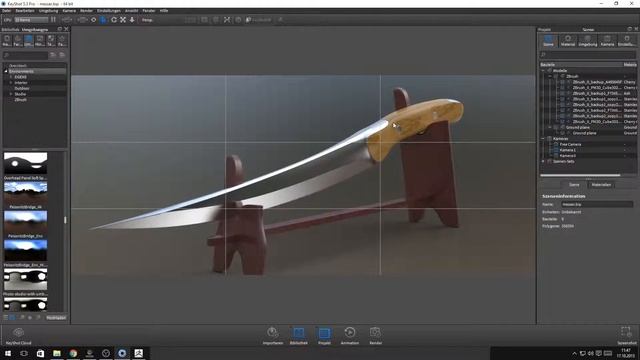Select the Hintergründe library tab icon
The image size is (640, 360).
[40, 40]
